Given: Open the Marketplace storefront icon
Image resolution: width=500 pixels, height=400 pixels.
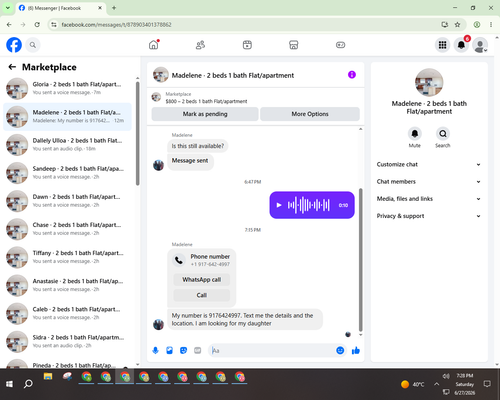Looking at the screenshot, I should click(294, 45).
